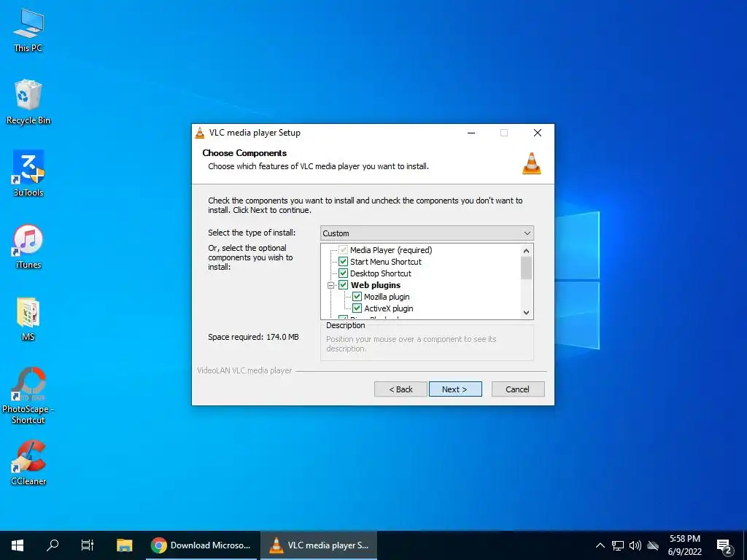This screenshot has width=747, height=560.
Task: Minimize the VLC Setup window
Action: (471, 133)
